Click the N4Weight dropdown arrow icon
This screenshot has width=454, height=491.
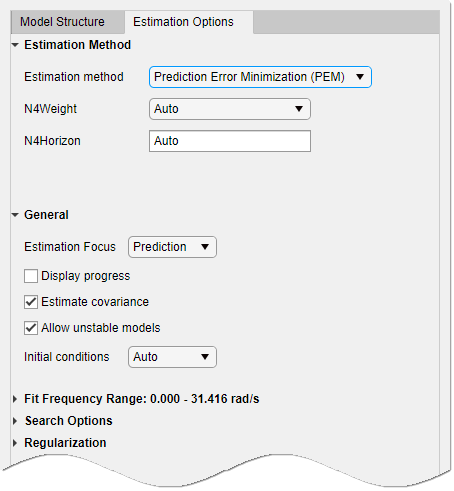pos(299,109)
